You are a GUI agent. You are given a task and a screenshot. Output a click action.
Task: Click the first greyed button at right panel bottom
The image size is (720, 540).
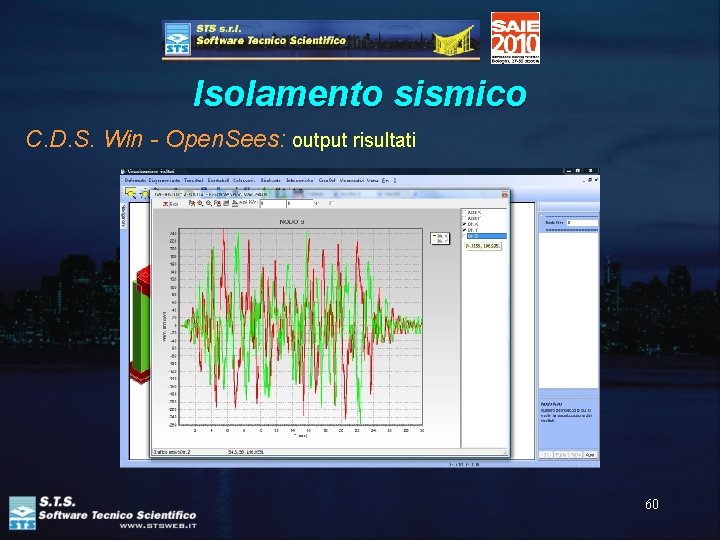(x=546, y=455)
